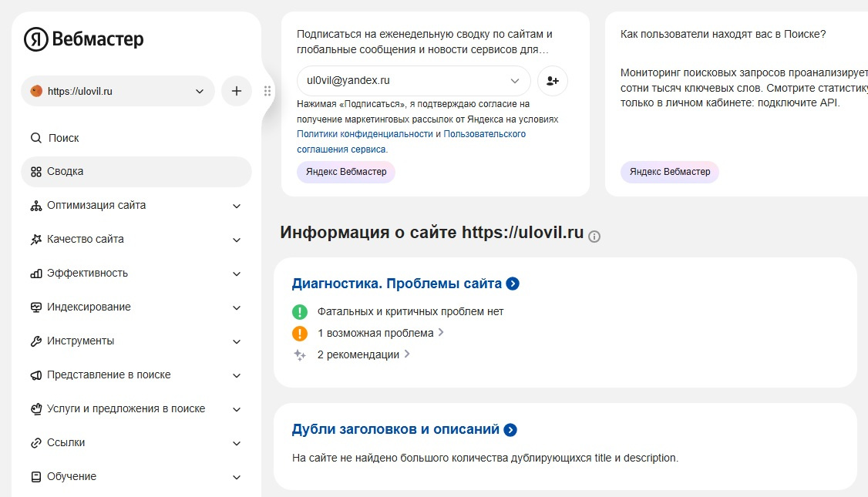Expand Услуги и предложения в поиске chevron
Viewport: 868px width, 497px height.
pyautogui.click(x=237, y=410)
